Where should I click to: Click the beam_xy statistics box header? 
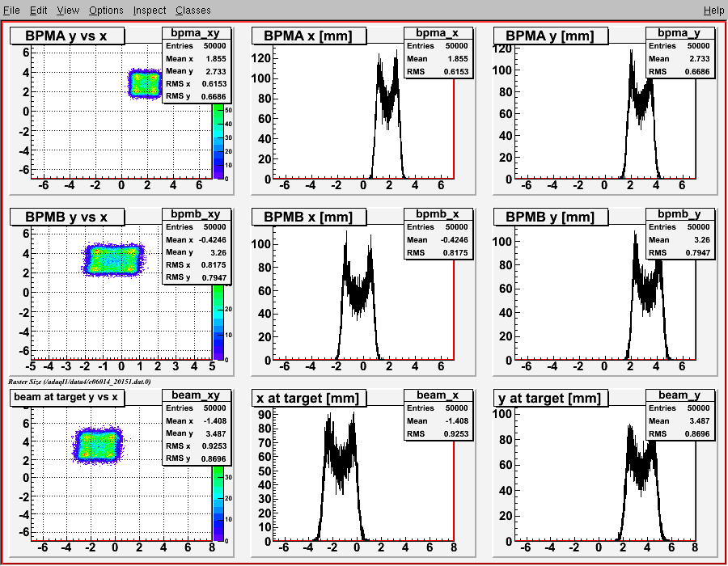pyautogui.click(x=196, y=395)
